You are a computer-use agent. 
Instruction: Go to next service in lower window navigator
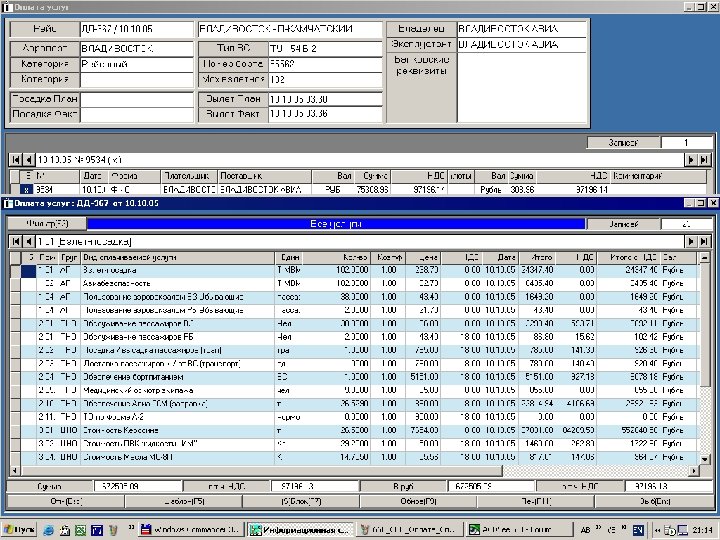coord(690,241)
